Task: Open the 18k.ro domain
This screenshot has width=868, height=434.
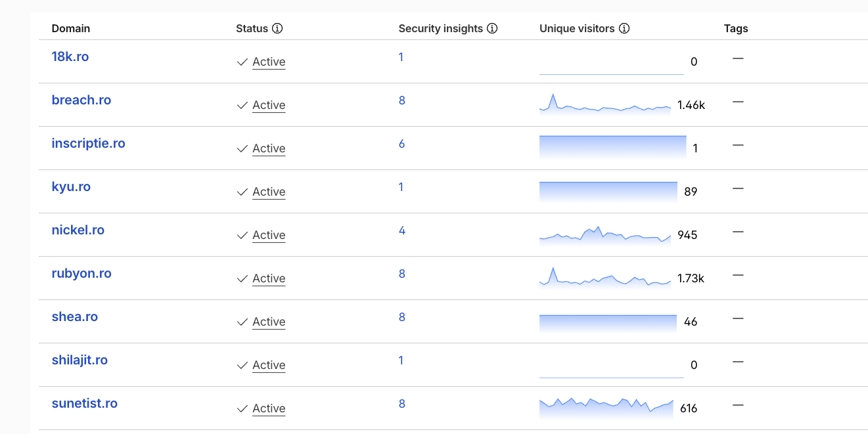Action: click(70, 56)
